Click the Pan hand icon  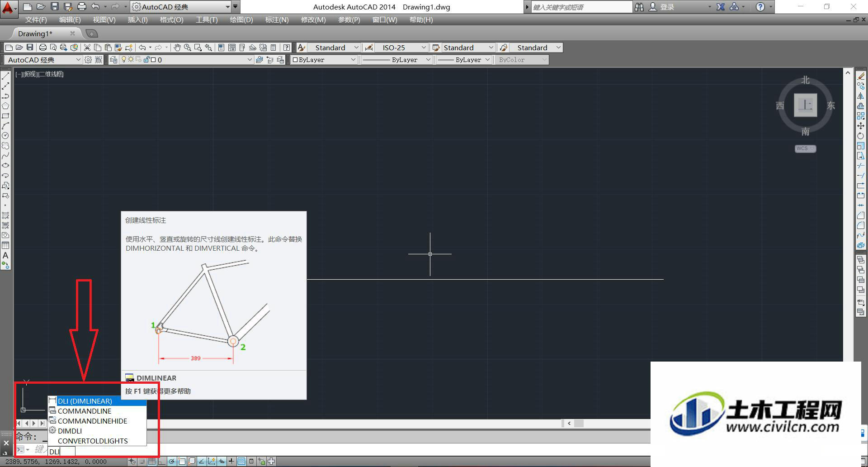tap(177, 48)
